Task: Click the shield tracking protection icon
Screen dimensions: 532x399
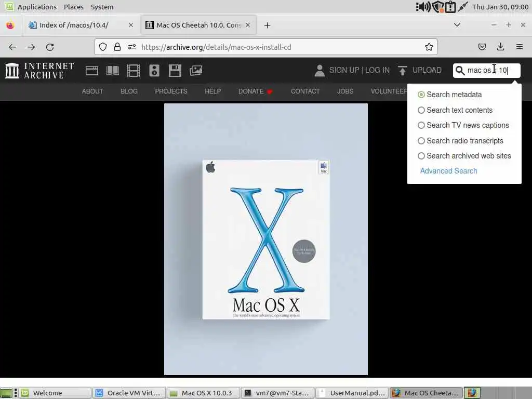Action: coord(103,47)
